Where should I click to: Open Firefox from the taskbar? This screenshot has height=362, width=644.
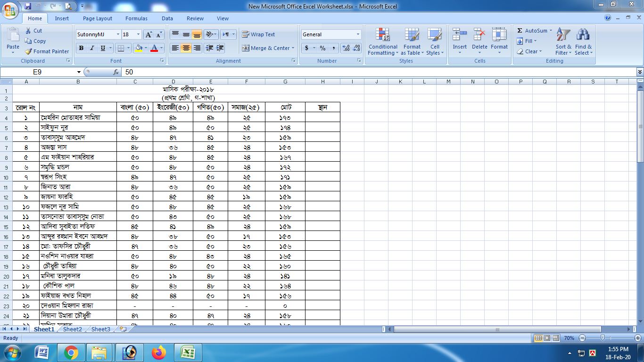tap(159, 352)
